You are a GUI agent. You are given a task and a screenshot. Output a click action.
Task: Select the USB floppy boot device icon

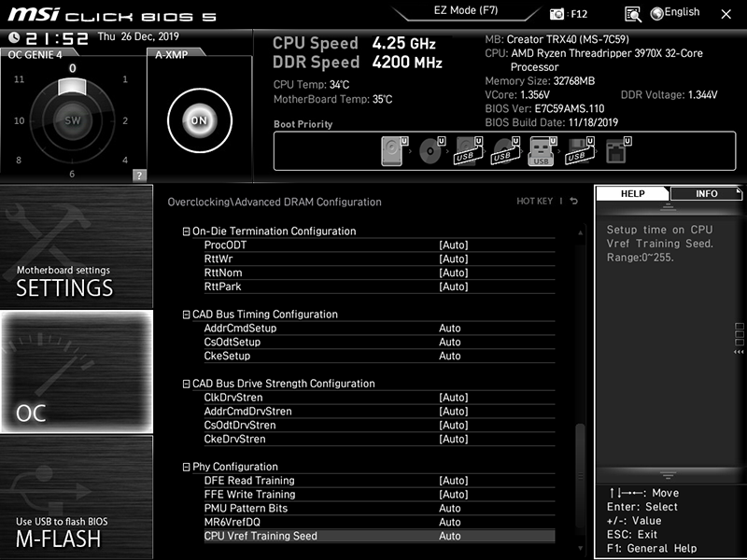click(x=580, y=151)
